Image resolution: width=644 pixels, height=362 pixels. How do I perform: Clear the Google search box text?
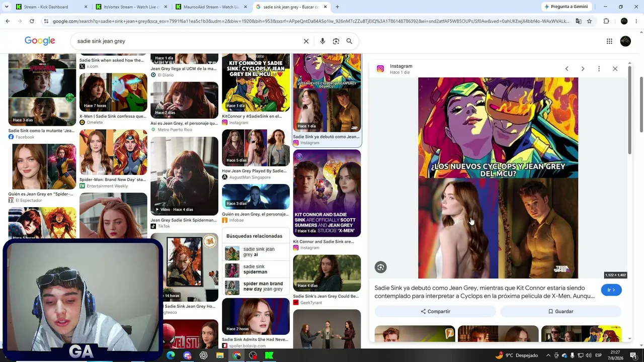point(306,41)
